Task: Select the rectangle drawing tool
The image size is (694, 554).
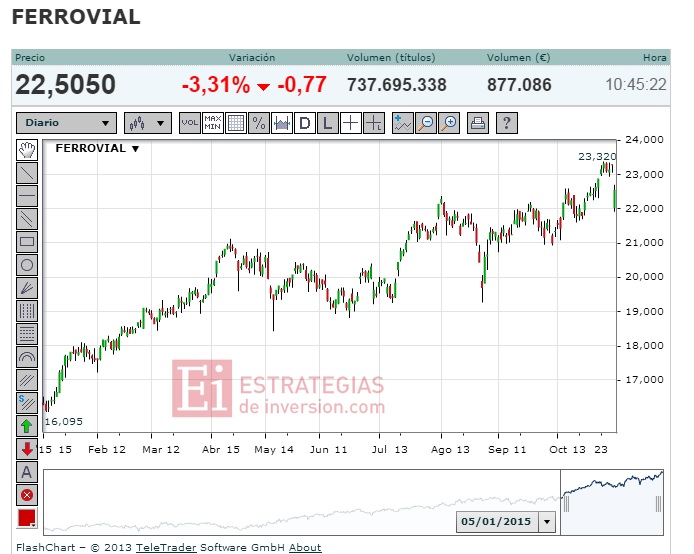Action: (27, 242)
